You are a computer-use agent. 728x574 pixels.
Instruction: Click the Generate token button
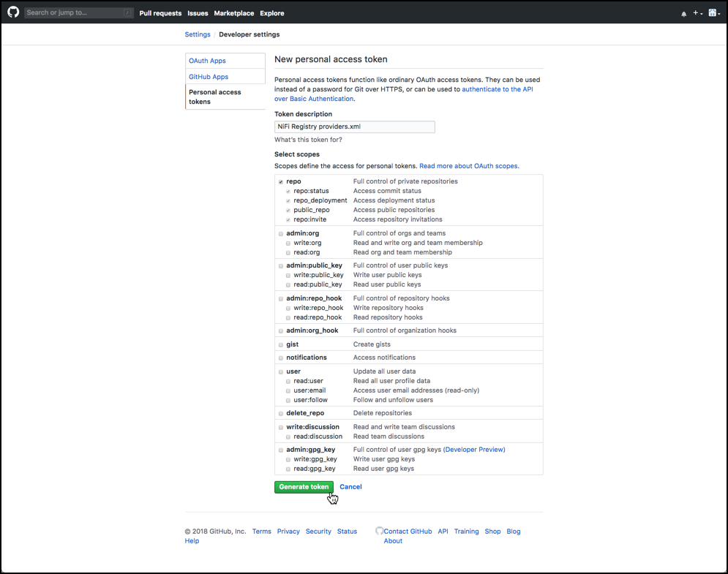tap(304, 487)
